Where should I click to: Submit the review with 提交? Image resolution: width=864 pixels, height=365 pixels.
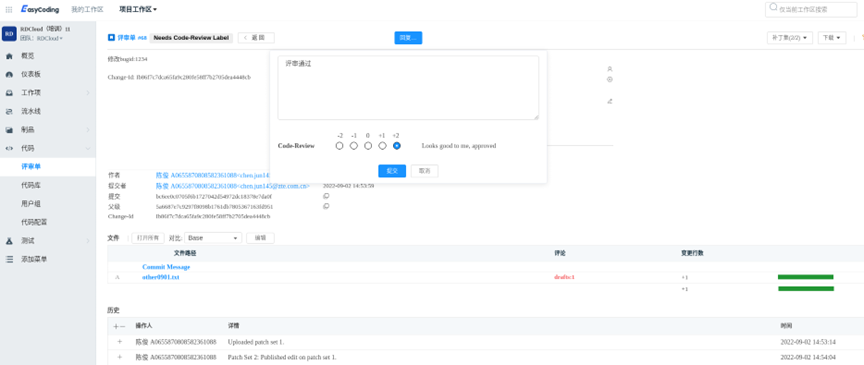point(392,171)
